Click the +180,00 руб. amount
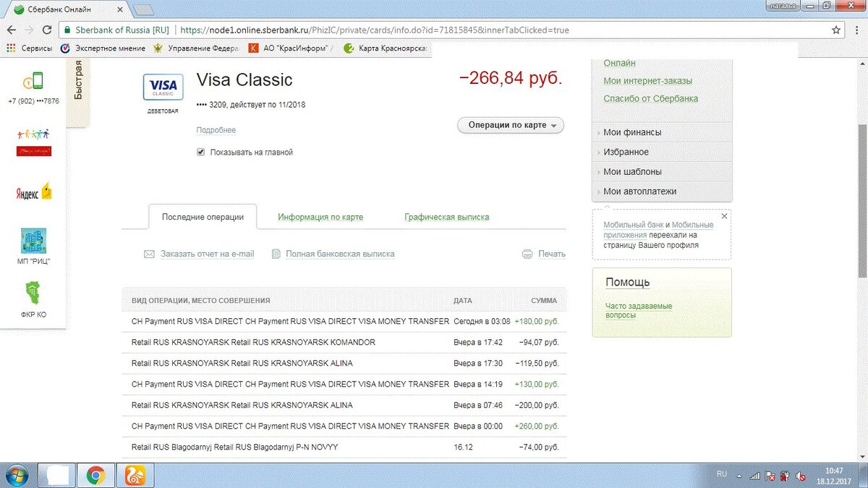 537,322
